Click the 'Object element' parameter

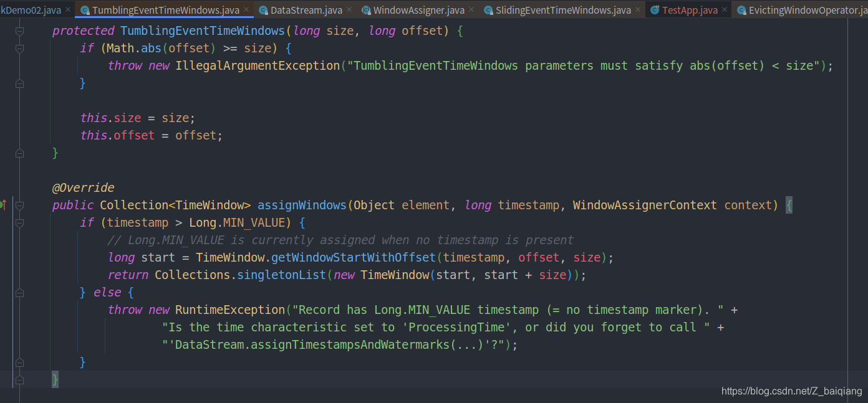point(402,205)
